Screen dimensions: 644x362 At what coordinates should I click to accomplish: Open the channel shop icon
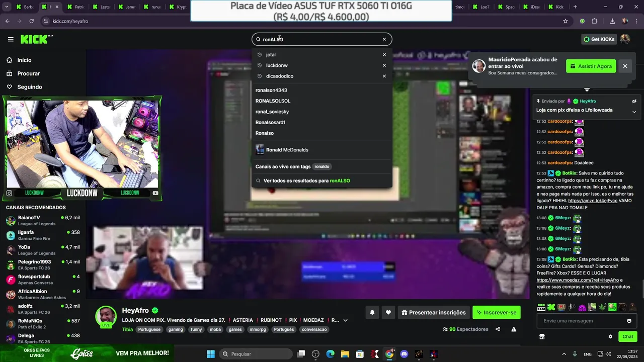click(542, 337)
